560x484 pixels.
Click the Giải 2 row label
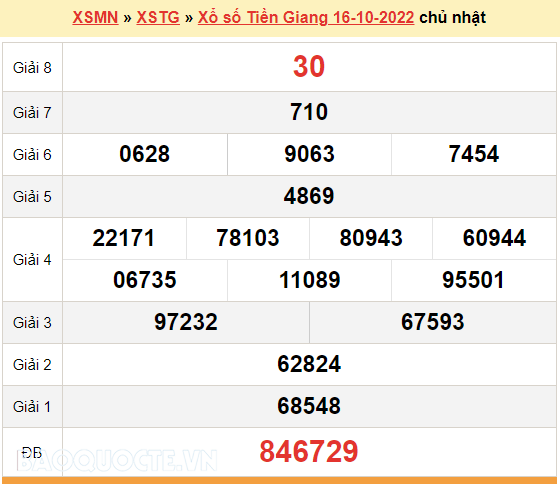tap(32, 365)
